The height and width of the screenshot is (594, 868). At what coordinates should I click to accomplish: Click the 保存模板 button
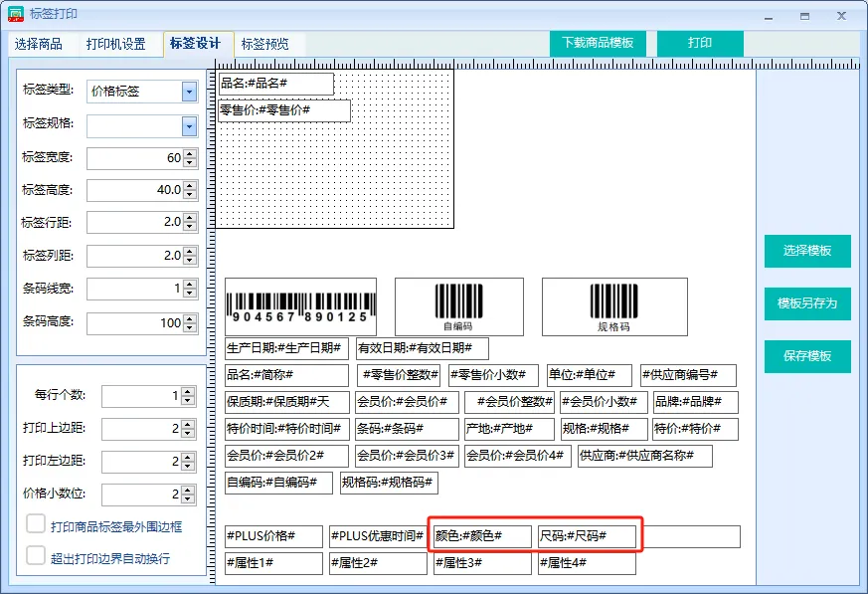point(806,356)
